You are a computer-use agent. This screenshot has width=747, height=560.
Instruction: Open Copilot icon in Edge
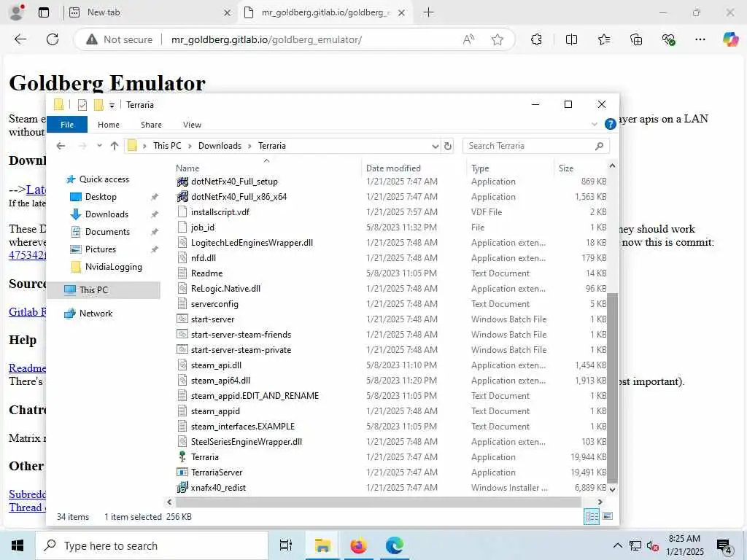pyautogui.click(x=730, y=39)
